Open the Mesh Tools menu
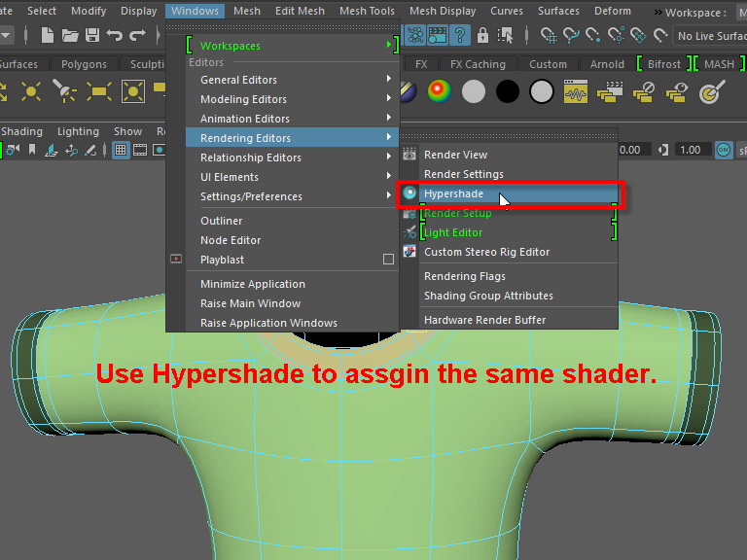 (367, 11)
